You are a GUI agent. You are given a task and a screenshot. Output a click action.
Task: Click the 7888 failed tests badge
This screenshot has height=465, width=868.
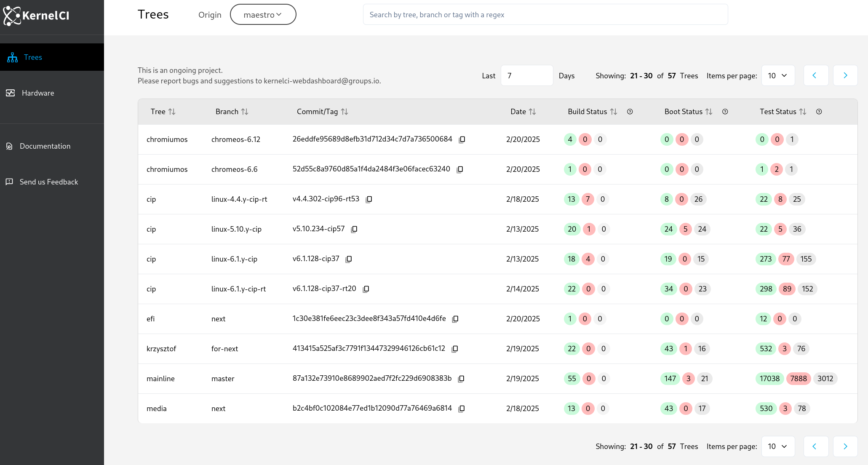pos(798,379)
